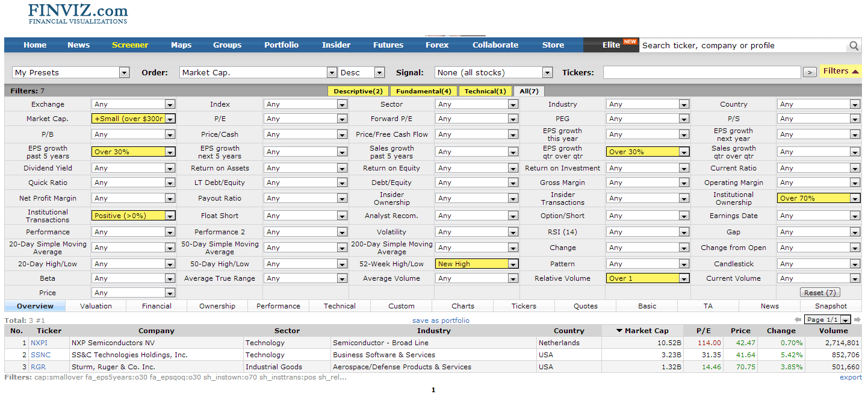Open the Exchange filter dropdown
Viewport: 868px width, 397px height.
pyautogui.click(x=134, y=104)
